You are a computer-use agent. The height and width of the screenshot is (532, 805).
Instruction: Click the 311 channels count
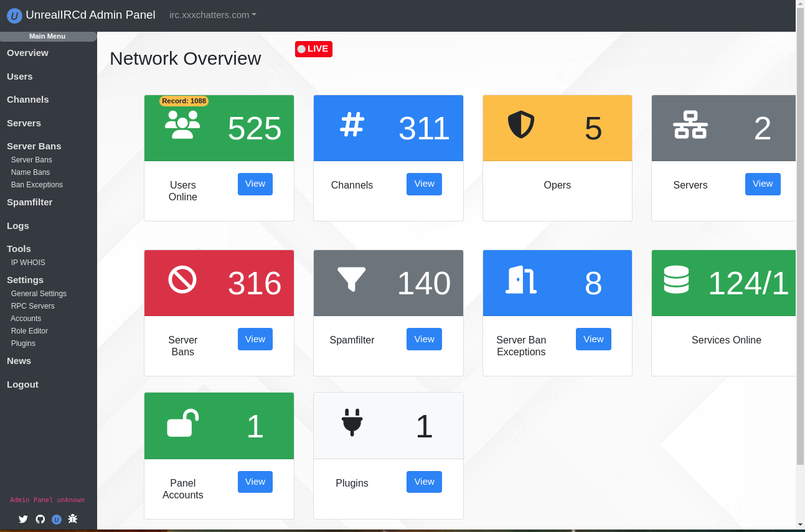[424, 128]
